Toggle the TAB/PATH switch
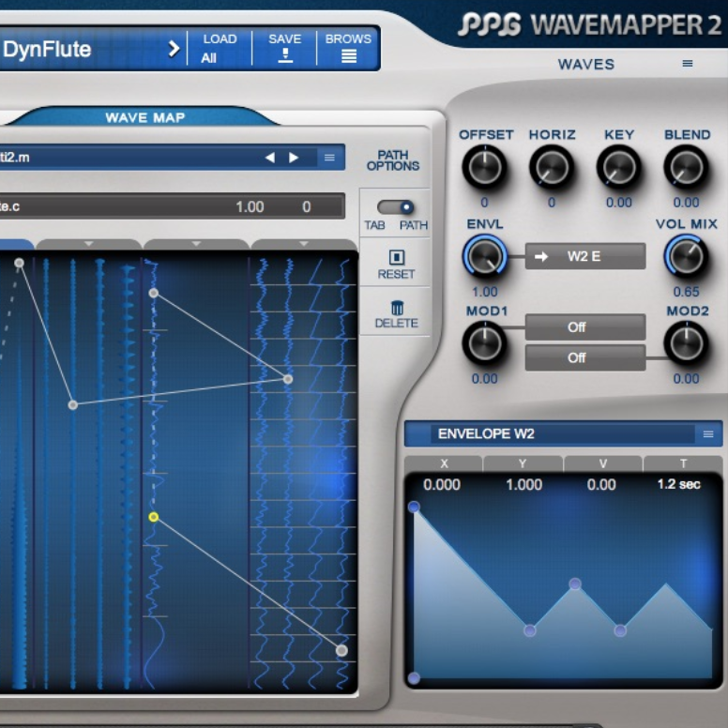 click(x=396, y=207)
